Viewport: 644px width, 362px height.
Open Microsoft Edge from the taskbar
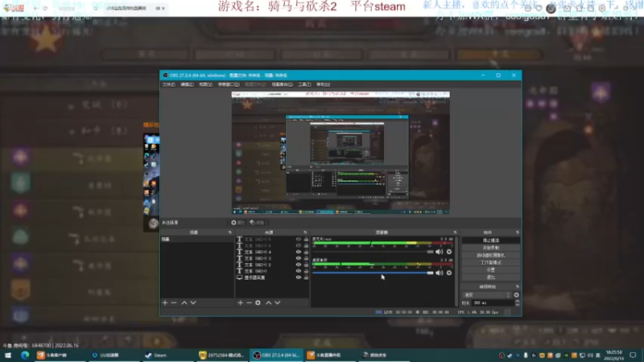(25, 355)
